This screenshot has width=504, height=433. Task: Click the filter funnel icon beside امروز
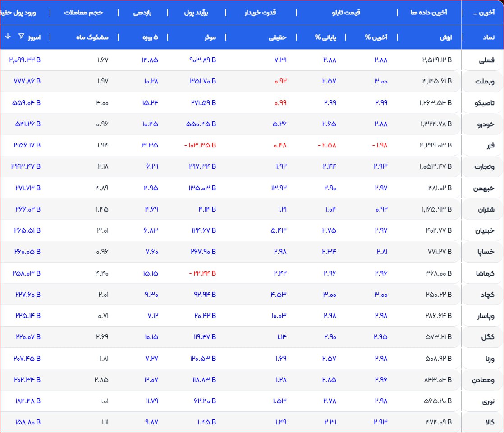pos(21,37)
